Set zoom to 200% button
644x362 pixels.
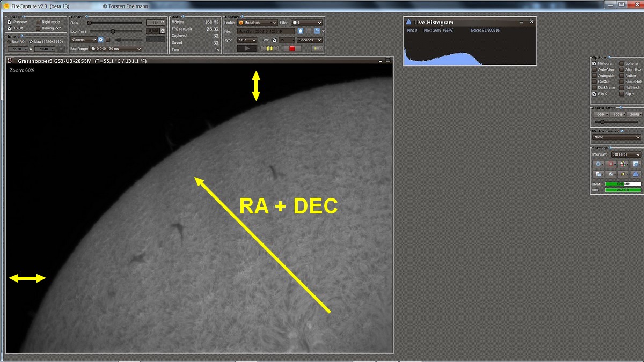tap(634, 115)
